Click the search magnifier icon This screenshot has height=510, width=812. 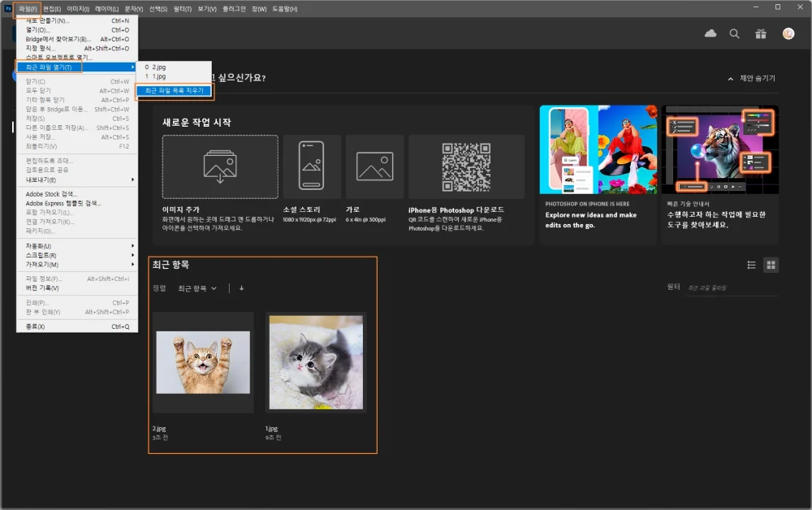[734, 33]
